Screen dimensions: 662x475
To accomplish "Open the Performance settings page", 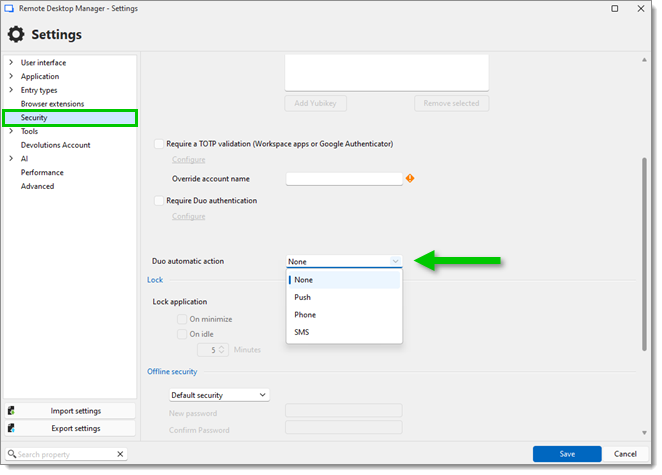I will pyautogui.click(x=42, y=172).
